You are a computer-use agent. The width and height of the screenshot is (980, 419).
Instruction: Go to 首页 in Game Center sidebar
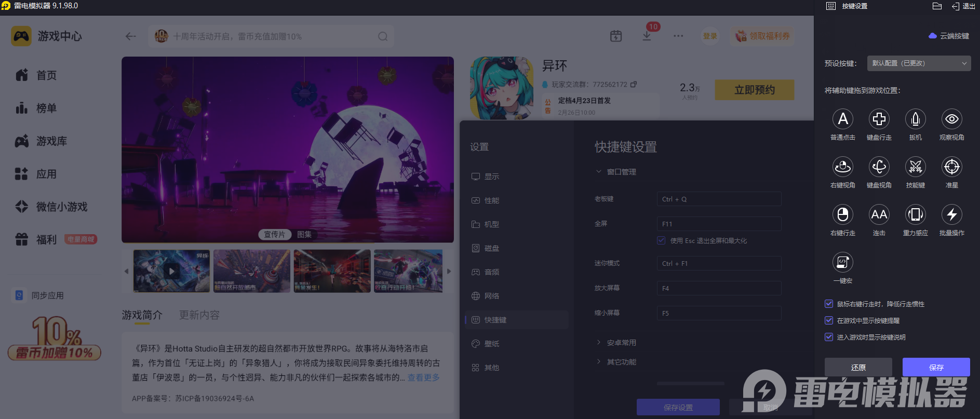coord(36,75)
